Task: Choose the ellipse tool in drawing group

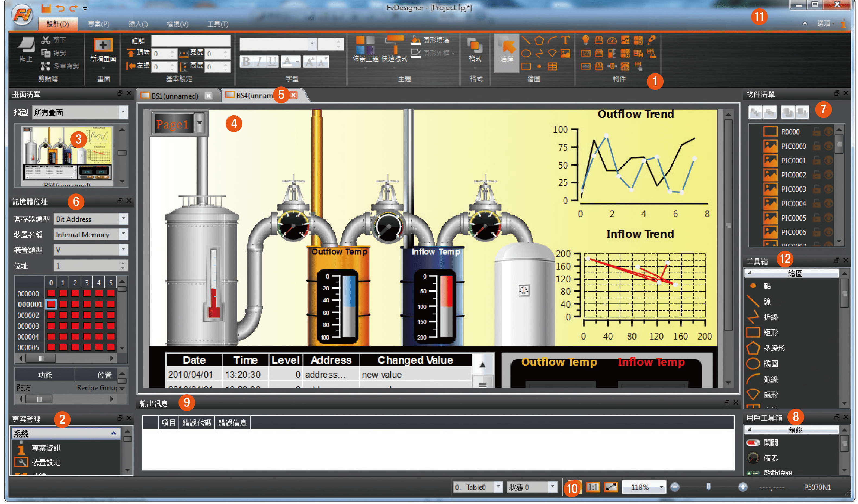Action: [526, 53]
